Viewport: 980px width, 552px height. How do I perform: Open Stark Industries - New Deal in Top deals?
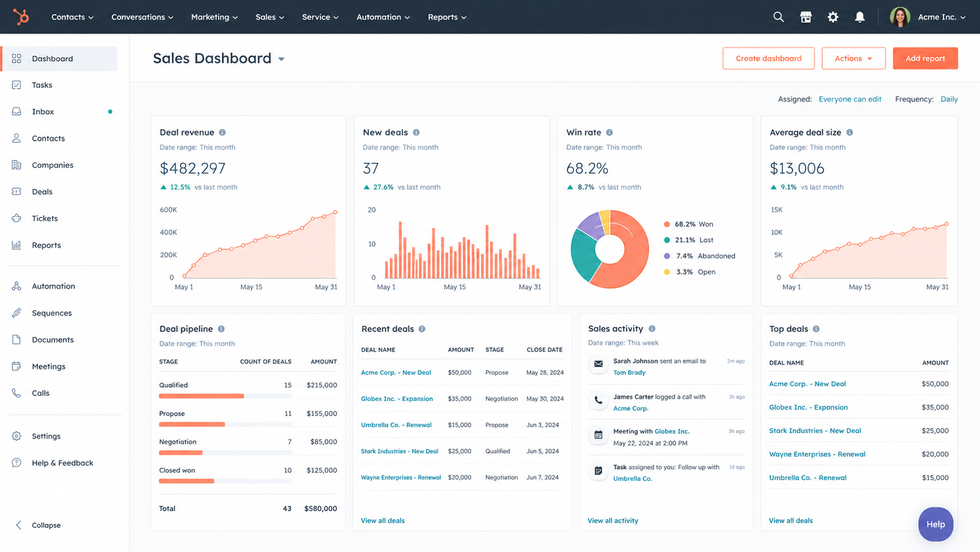815,431
